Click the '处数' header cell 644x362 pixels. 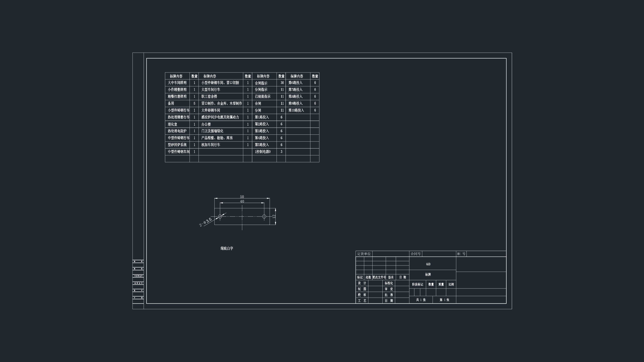click(x=368, y=277)
